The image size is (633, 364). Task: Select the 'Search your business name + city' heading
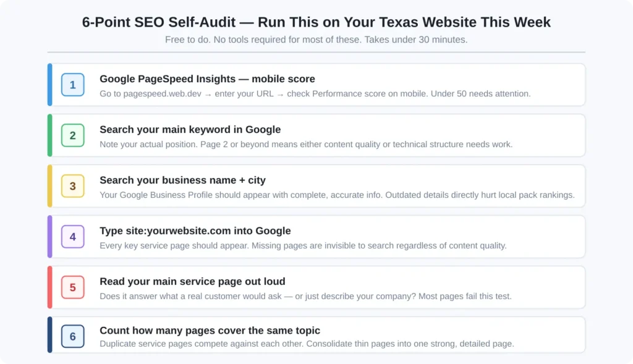(x=182, y=180)
